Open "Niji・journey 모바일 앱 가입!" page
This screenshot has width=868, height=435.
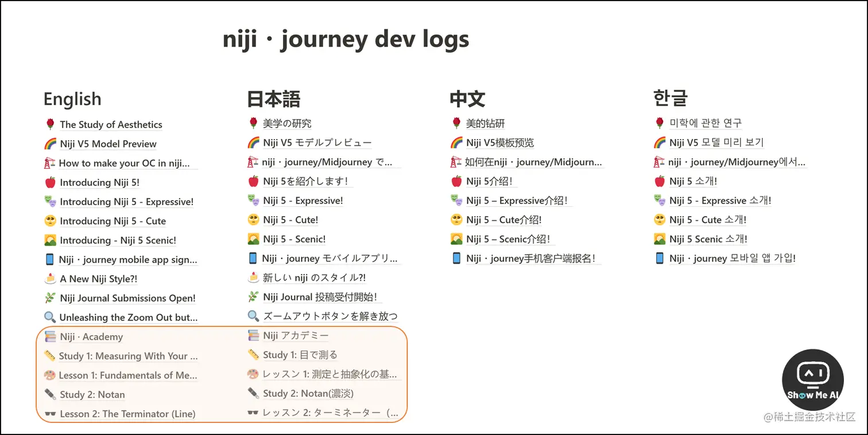click(x=733, y=258)
